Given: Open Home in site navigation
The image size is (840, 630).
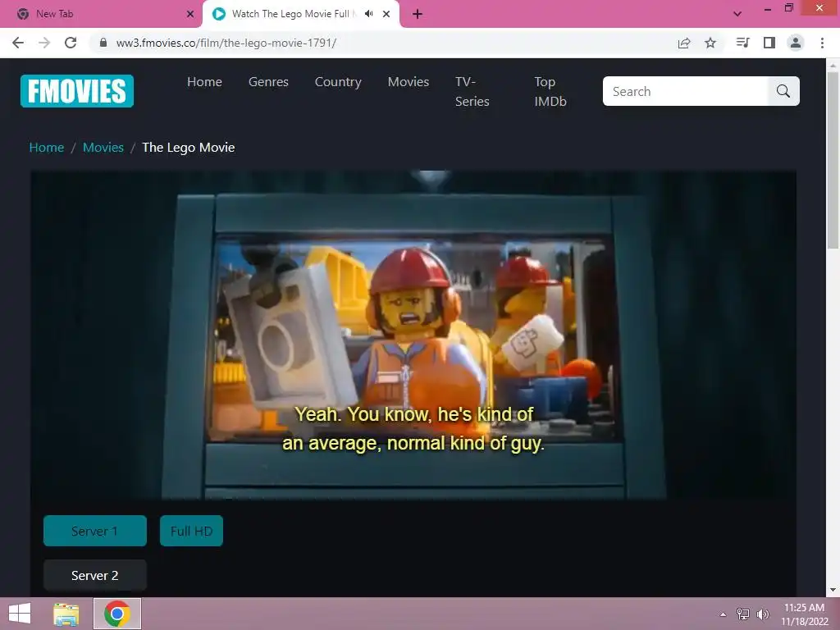Looking at the screenshot, I should click(x=204, y=82).
